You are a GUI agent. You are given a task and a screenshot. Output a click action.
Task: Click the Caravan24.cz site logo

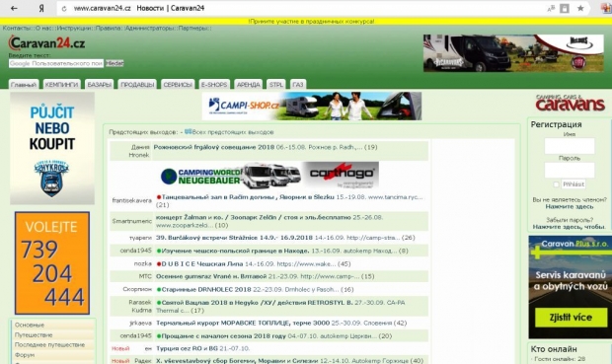(x=46, y=43)
